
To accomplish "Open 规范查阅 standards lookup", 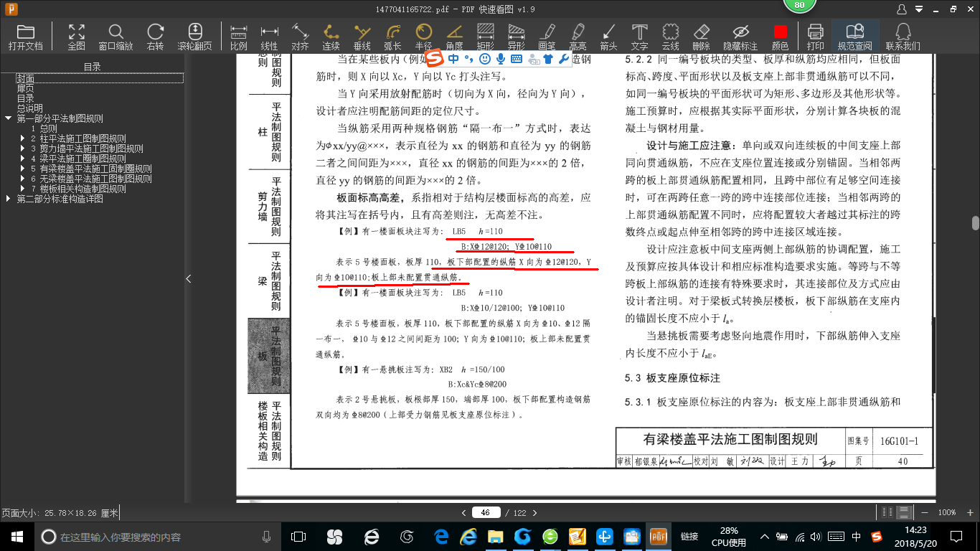I will (x=855, y=37).
